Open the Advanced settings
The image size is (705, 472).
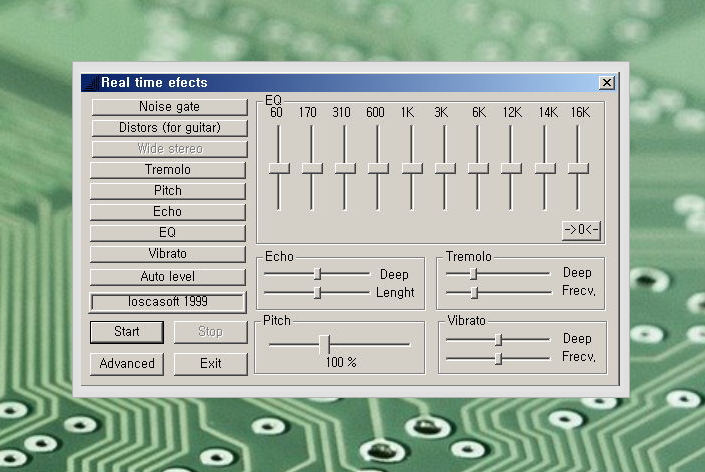(x=127, y=364)
